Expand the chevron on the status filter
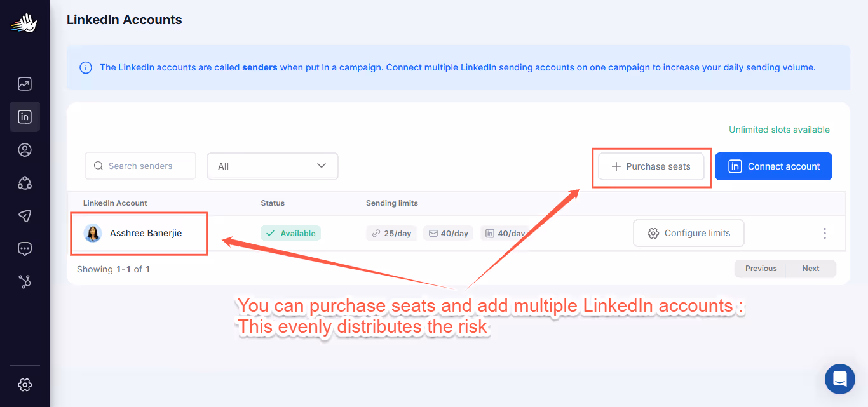Screen dimensions: 868x407 pos(321,166)
